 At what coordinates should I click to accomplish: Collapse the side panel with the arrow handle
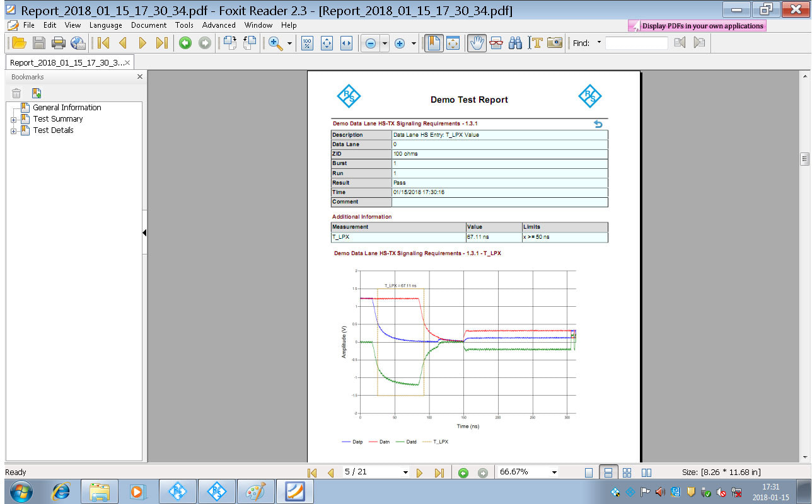(x=144, y=232)
